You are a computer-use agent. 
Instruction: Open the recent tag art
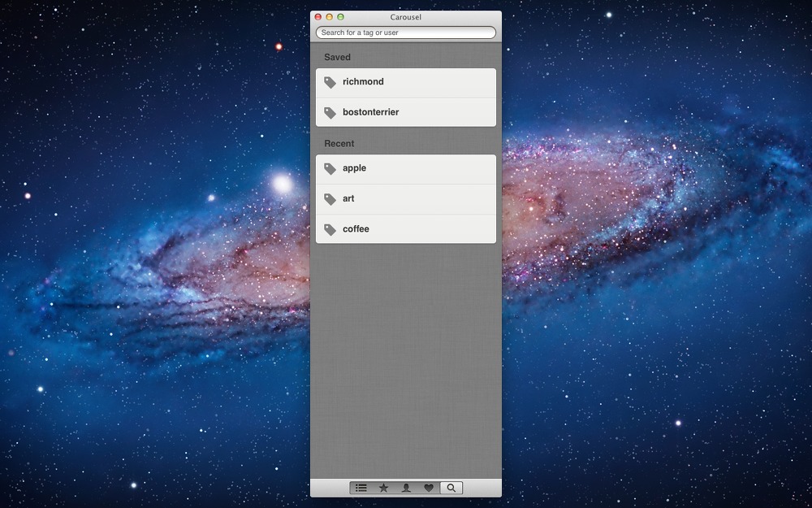[x=406, y=200]
